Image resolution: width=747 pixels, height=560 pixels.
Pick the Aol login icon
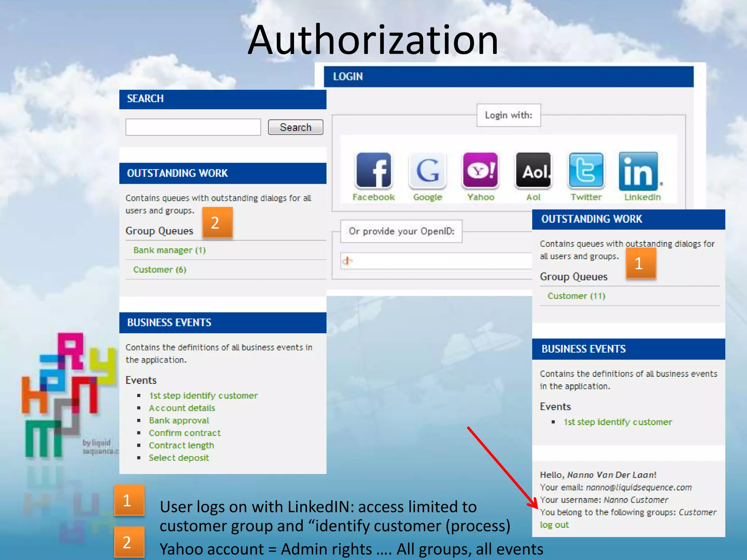tap(533, 170)
